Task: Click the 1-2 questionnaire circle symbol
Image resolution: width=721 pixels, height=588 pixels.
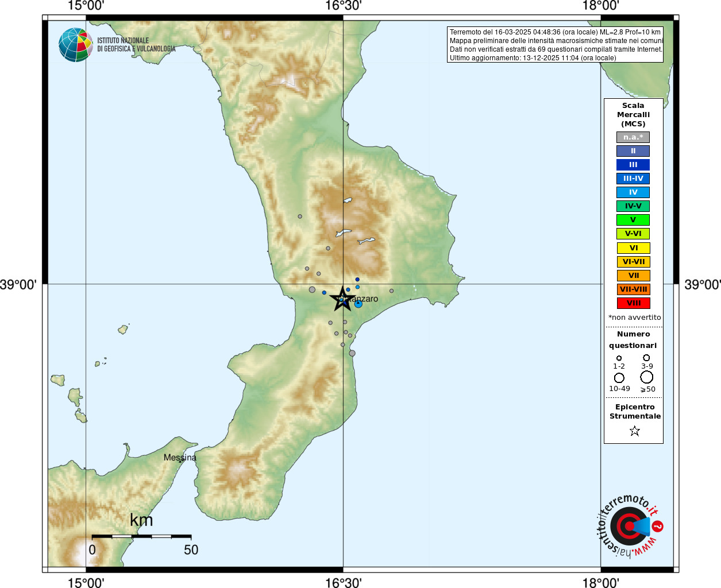Action: click(619, 358)
